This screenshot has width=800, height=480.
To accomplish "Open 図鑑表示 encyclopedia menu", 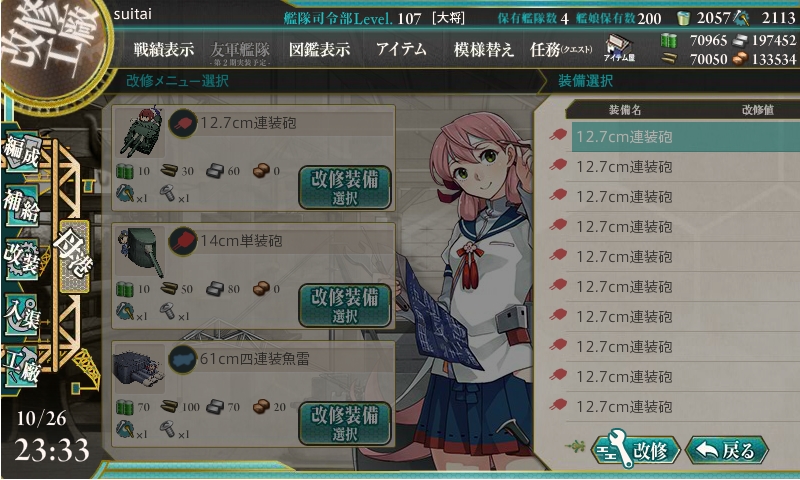I will (319, 49).
